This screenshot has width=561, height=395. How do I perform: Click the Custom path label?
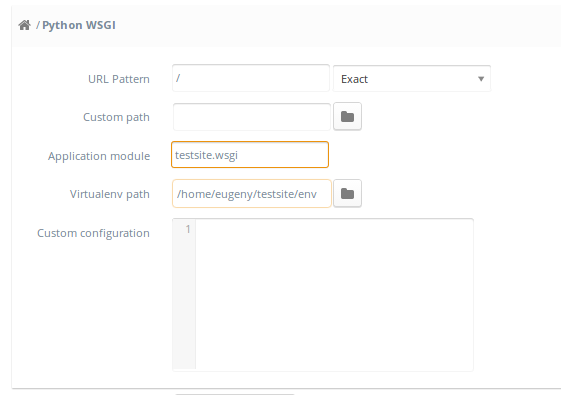click(116, 117)
